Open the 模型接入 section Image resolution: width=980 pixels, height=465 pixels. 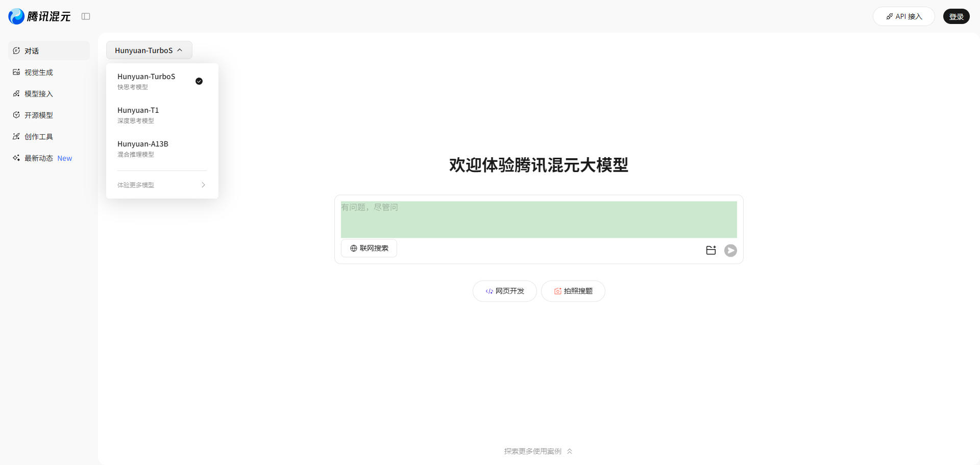[x=49, y=93]
